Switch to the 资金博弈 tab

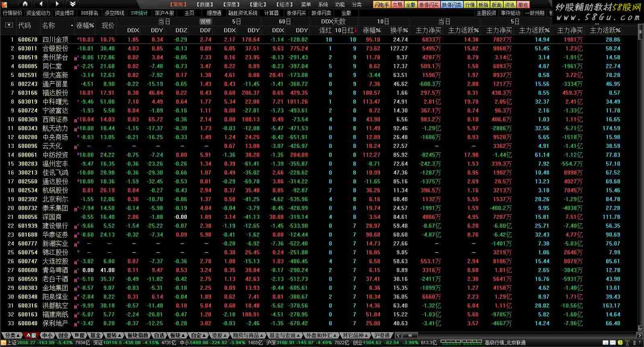(x=64, y=13)
